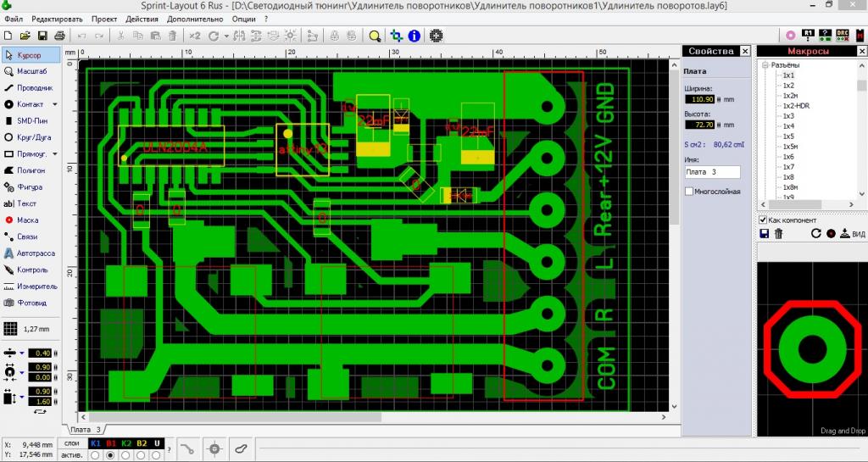
Task: Select the 1x5м macro entry
Action: point(790,147)
